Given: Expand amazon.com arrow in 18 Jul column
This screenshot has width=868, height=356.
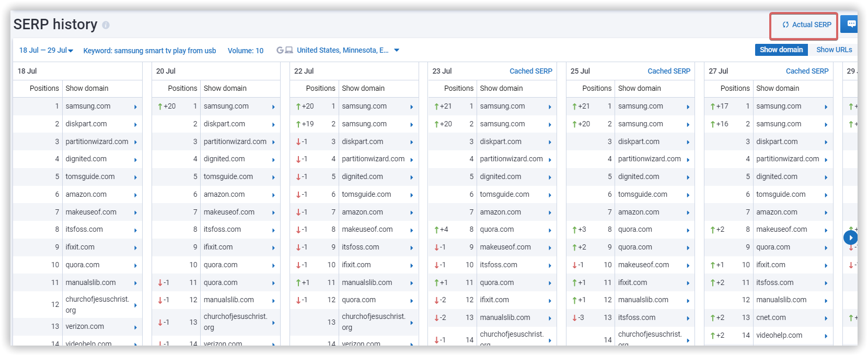Looking at the screenshot, I should [x=135, y=195].
